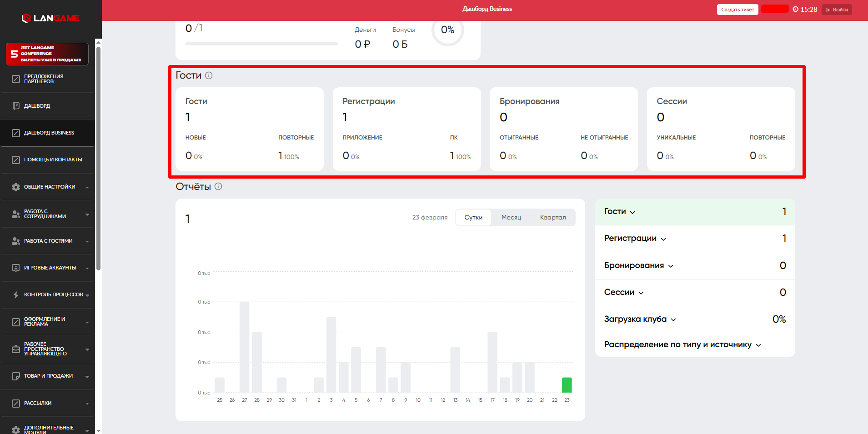
Task: Click the info icon beside Отчёты heading
Action: tap(218, 186)
